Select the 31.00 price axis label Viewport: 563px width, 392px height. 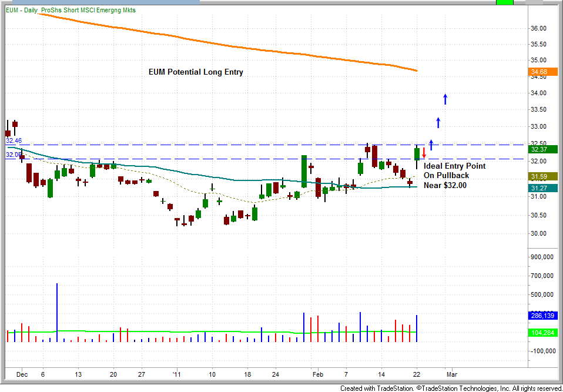[539, 197]
